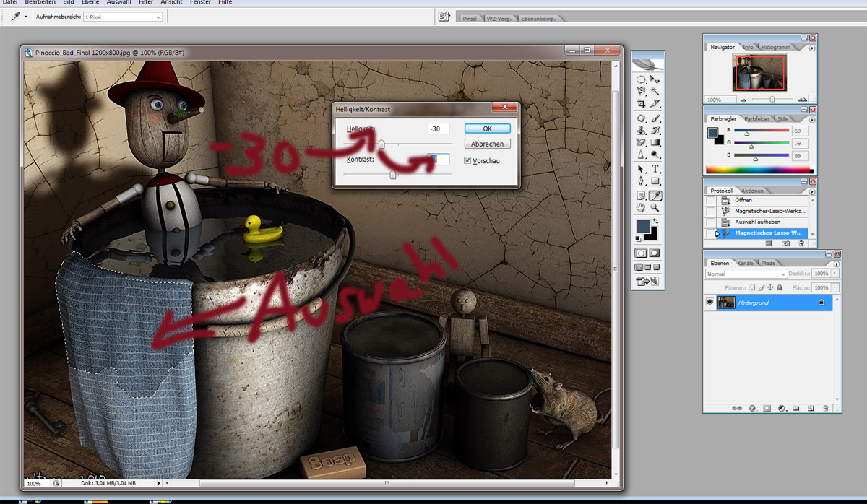
Task: Swap foreground and background colors
Action: pyautogui.click(x=657, y=220)
